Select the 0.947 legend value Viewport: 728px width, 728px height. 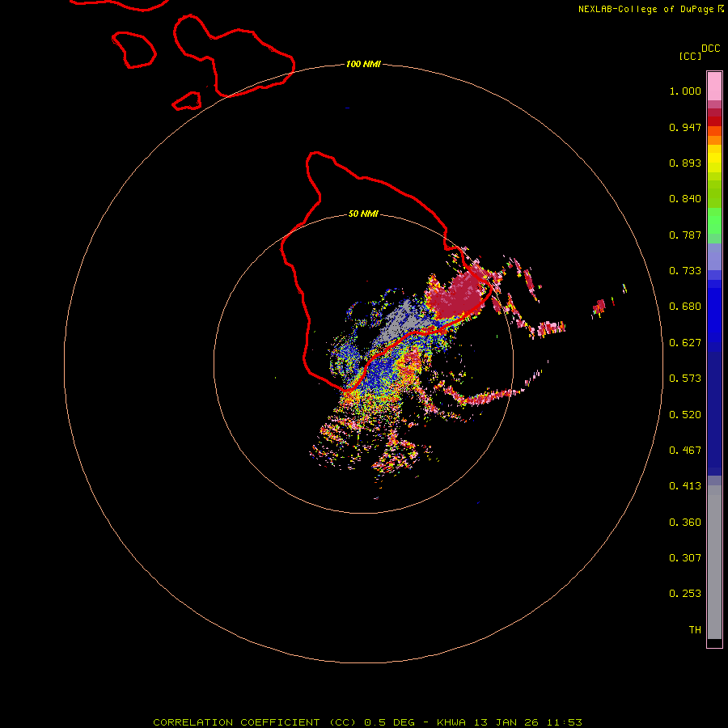685,127
